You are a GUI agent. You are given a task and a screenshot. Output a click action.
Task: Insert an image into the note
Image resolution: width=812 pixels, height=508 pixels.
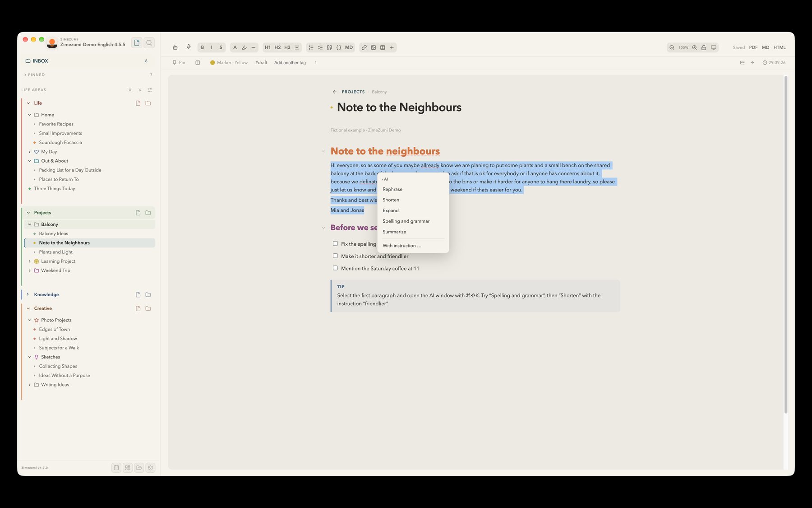374,47
